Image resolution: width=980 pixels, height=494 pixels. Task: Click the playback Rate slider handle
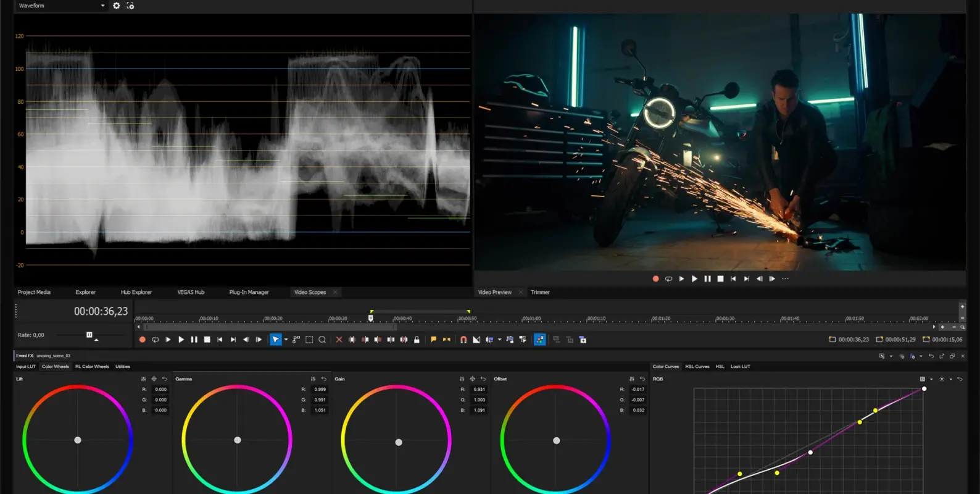coord(89,335)
